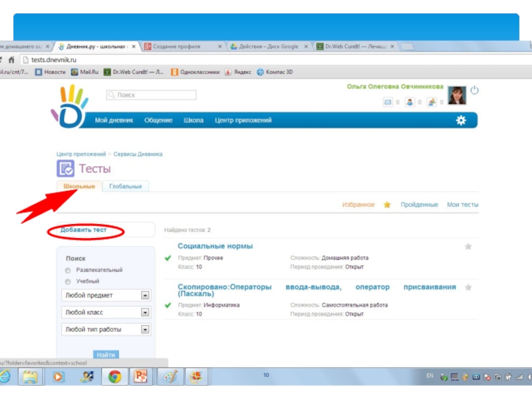
Task: Select the Учебный radio button
Action: 68,281
